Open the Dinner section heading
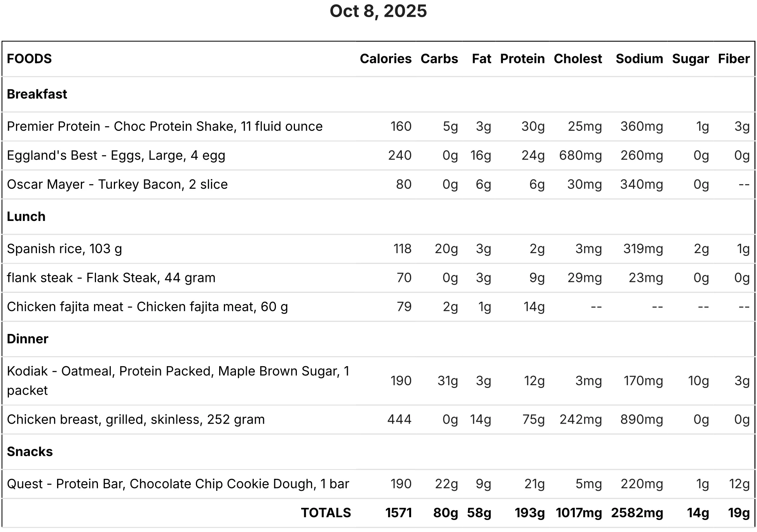The image size is (757, 532). point(28,339)
